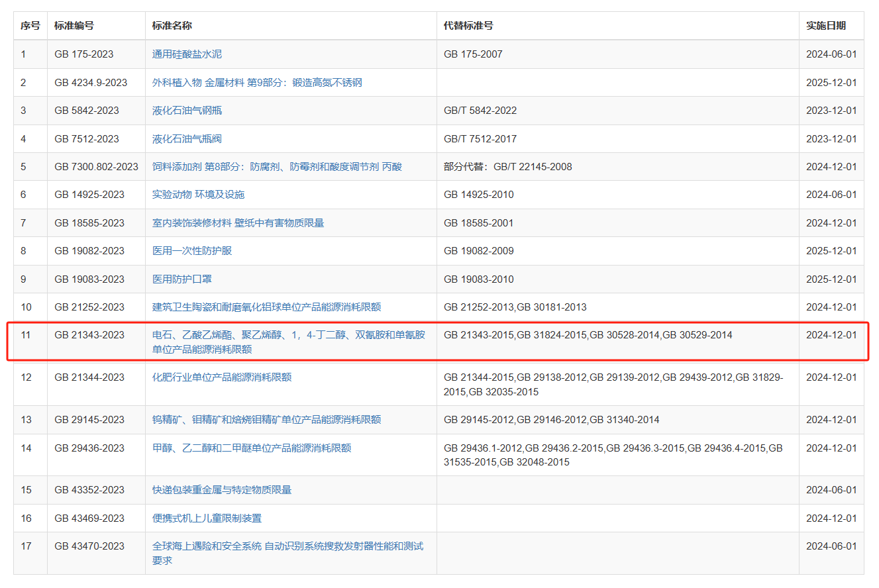879x588 pixels.
Task: Click the 实施日期 column header
Action: click(x=825, y=26)
